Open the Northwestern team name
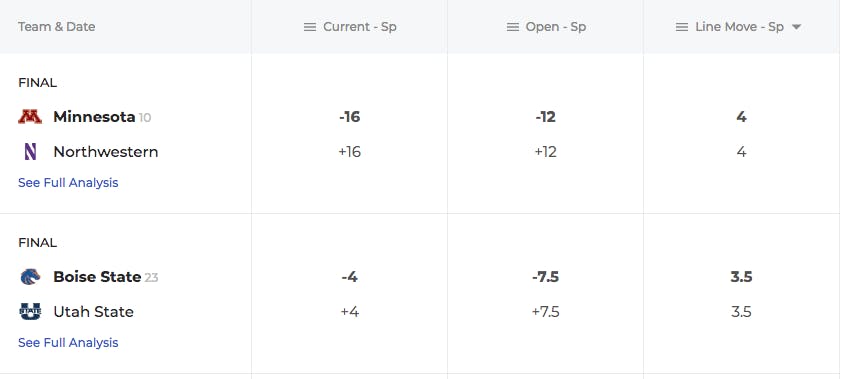The image size is (846, 379). click(x=106, y=152)
